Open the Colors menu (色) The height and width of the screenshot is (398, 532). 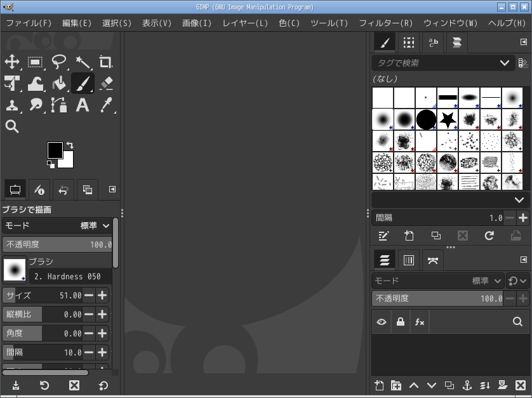[x=289, y=23]
